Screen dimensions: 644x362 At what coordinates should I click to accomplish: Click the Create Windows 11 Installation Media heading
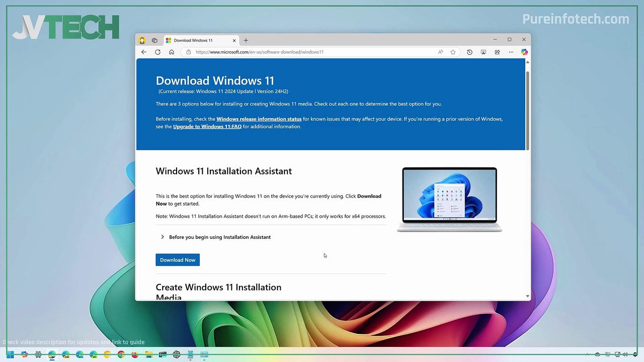[218, 292]
